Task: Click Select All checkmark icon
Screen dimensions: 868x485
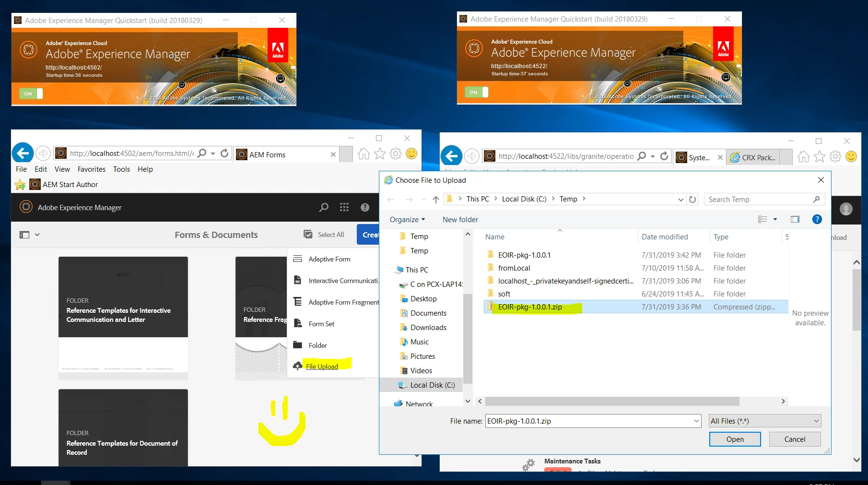Action: [x=308, y=235]
